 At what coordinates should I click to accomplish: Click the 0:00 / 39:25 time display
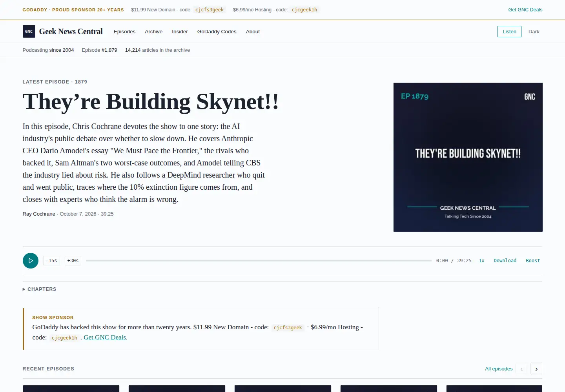[x=454, y=261]
